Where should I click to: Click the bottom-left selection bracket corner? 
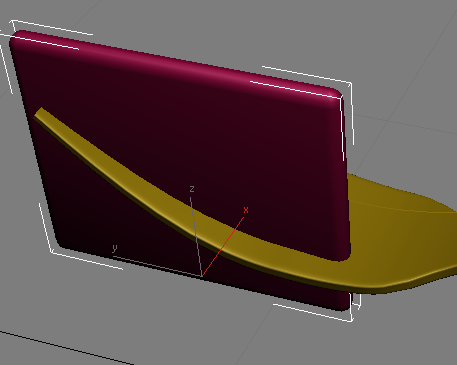(52, 252)
